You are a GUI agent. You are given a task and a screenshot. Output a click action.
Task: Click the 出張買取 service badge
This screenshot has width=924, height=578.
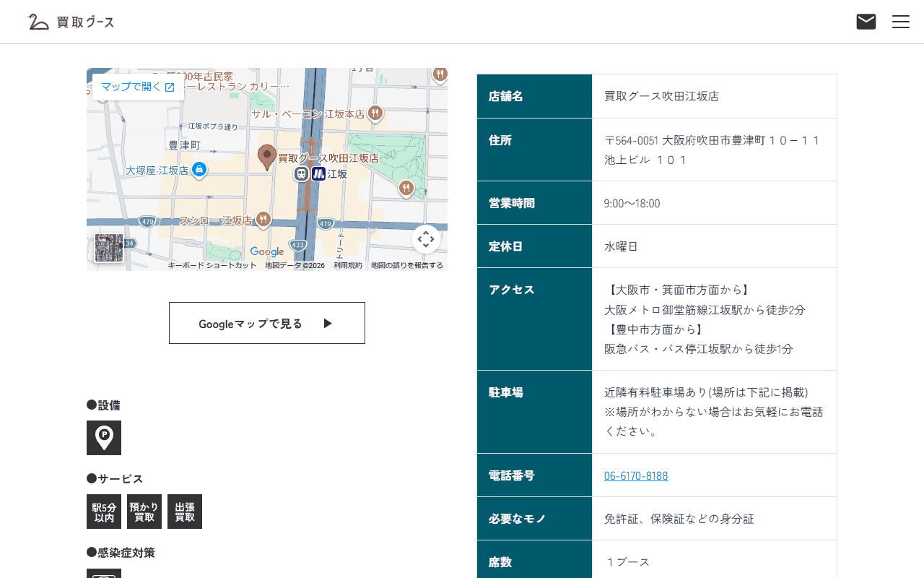185,512
